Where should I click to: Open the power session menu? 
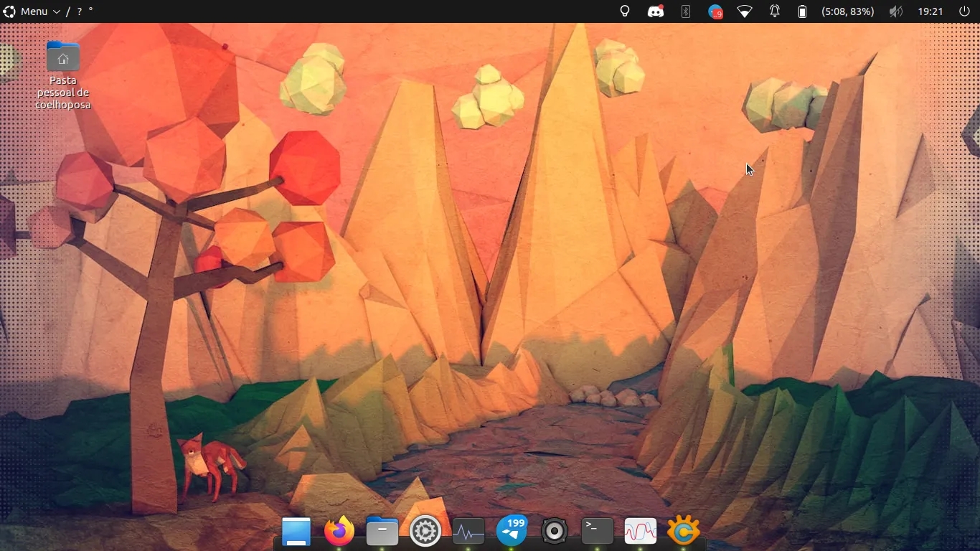coord(964,11)
